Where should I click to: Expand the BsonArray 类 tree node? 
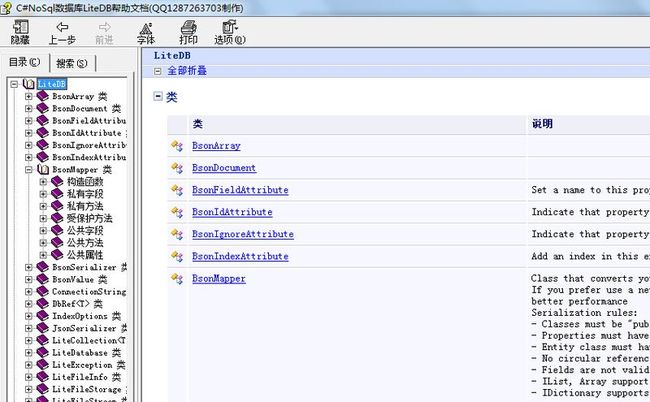click(28, 97)
